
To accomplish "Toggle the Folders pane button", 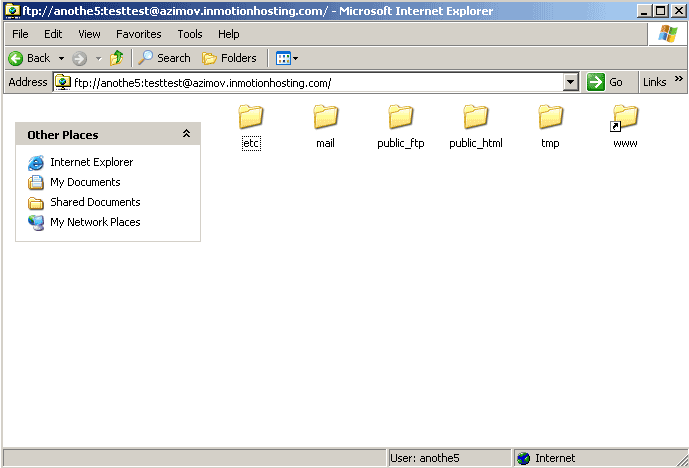I will [229, 58].
